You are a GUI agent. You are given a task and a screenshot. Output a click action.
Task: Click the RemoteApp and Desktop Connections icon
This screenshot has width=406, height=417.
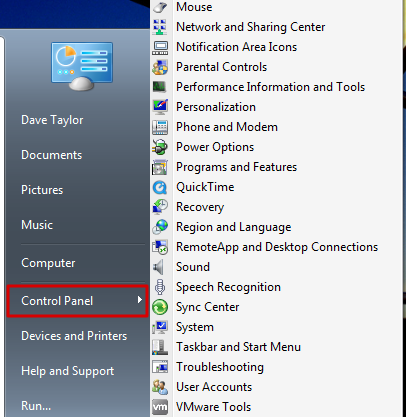point(160,247)
